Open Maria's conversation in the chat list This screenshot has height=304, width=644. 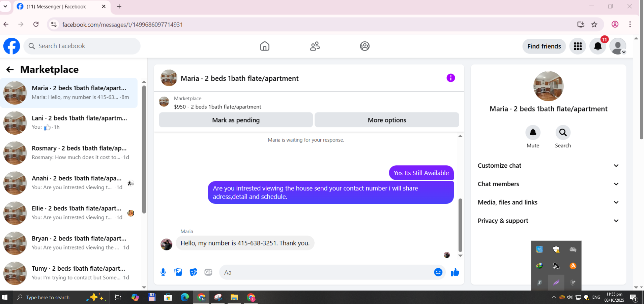69,93
